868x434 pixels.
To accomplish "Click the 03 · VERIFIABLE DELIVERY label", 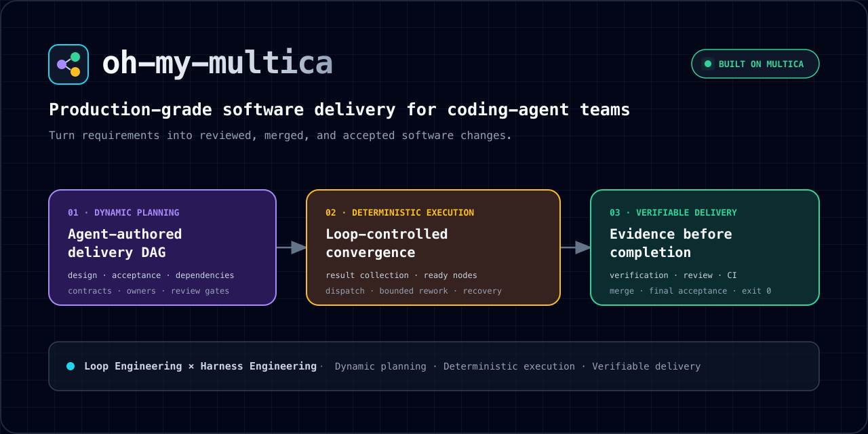I will pyautogui.click(x=673, y=213).
